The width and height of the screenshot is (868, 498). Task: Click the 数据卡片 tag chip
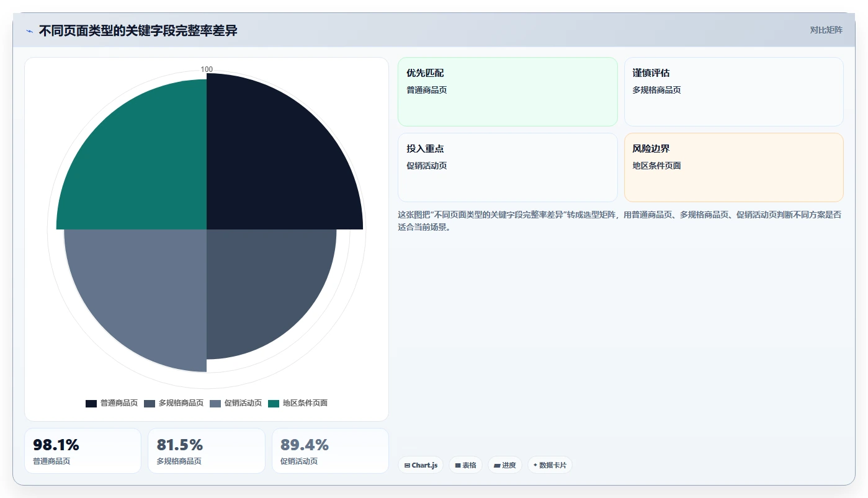coord(550,465)
